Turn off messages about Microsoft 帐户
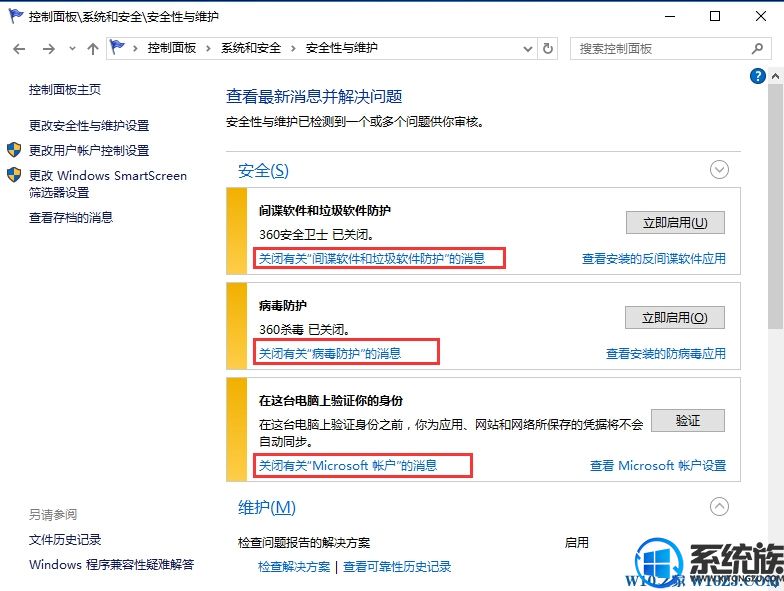784x591 pixels. (x=348, y=466)
